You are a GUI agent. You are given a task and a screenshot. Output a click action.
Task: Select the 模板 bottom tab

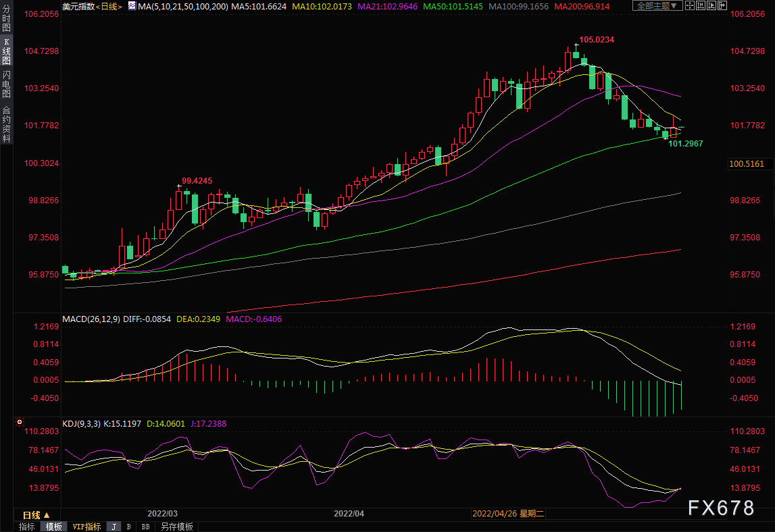[53, 527]
